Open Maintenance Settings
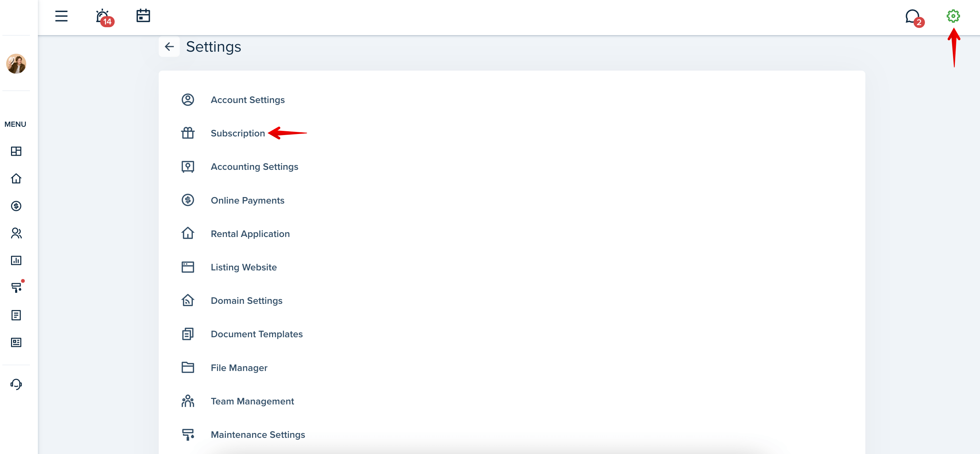The width and height of the screenshot is (980, 454). pos(258,435)
